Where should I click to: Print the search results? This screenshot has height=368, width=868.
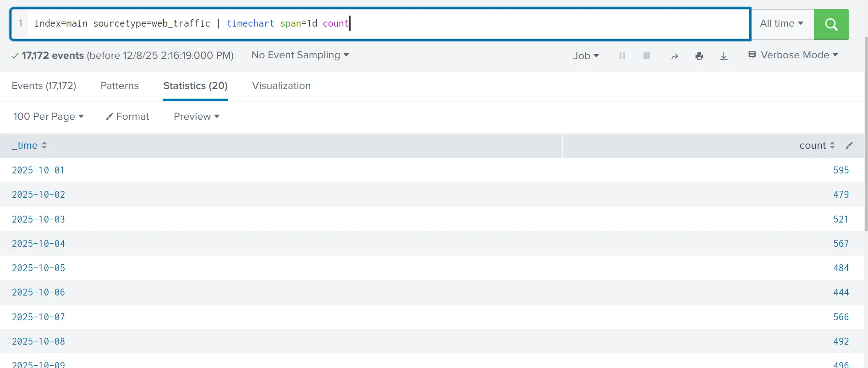point(699,56)
